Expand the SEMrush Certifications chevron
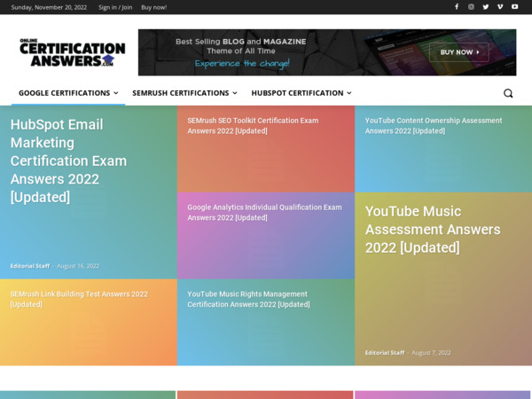532x399 pixels. click(235, 93)
